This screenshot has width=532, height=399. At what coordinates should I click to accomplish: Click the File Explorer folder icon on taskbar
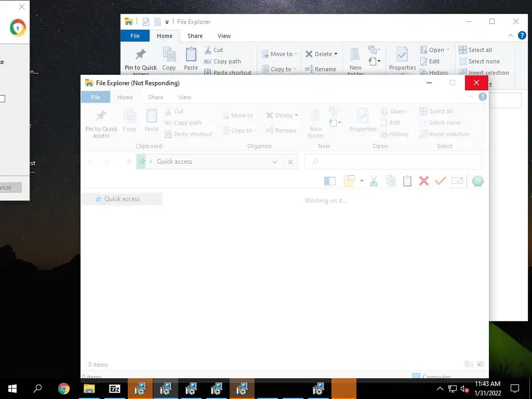(x=89, y=389)
